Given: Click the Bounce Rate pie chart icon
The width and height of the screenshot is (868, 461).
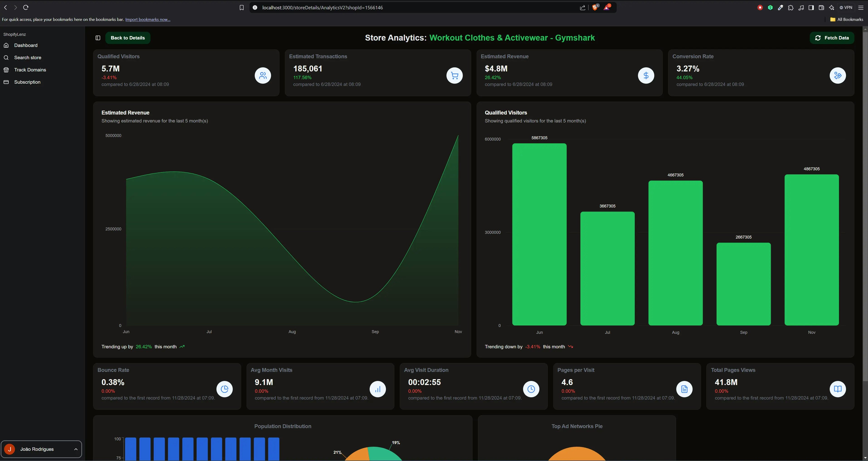Looking at the screenshot, I should point(224,389).
